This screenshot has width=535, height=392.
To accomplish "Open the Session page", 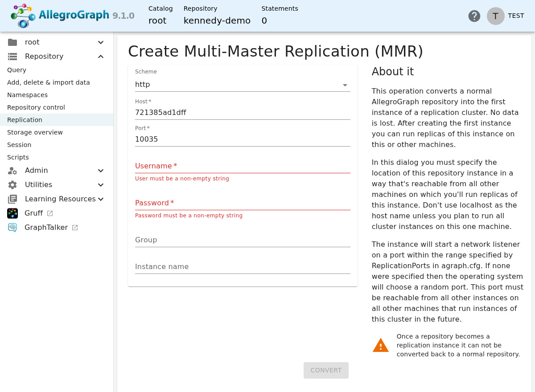I will [57, 145].
